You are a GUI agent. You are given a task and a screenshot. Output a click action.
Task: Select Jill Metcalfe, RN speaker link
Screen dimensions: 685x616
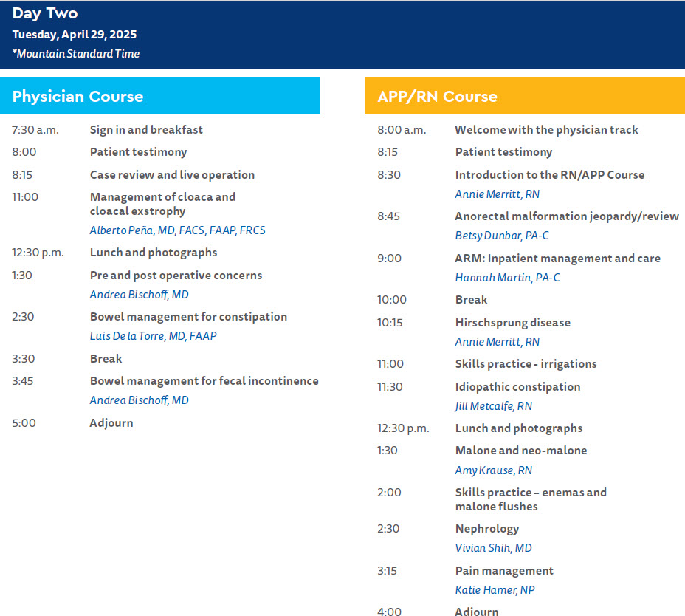pos(493,406)
